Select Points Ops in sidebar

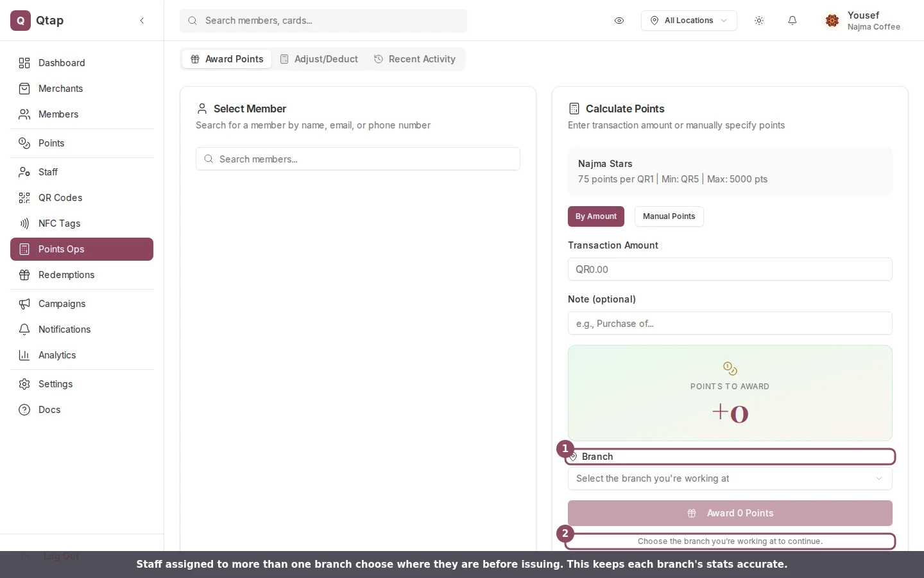(81, 249)
